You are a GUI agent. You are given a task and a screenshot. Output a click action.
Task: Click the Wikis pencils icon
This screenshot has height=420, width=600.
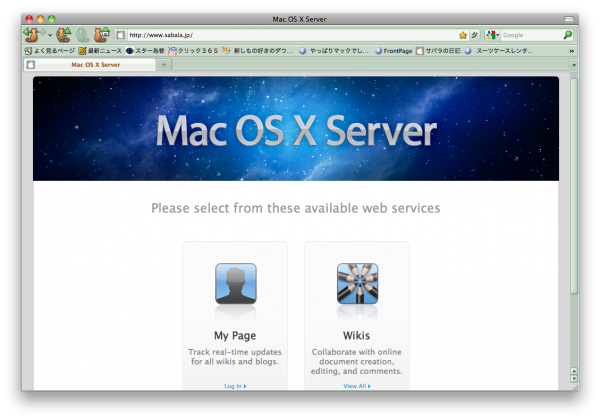(x=357, y=283)
